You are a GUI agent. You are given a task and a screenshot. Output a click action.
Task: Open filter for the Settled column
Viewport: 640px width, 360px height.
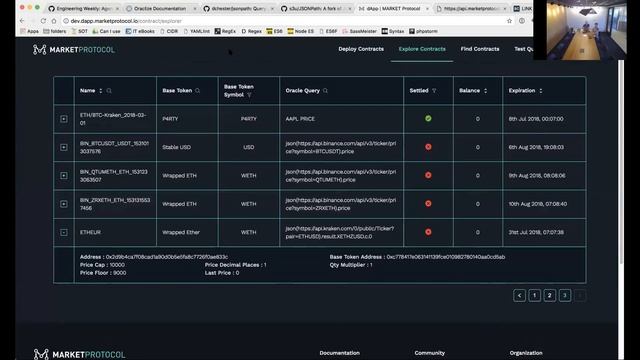(x=434, y=91)
